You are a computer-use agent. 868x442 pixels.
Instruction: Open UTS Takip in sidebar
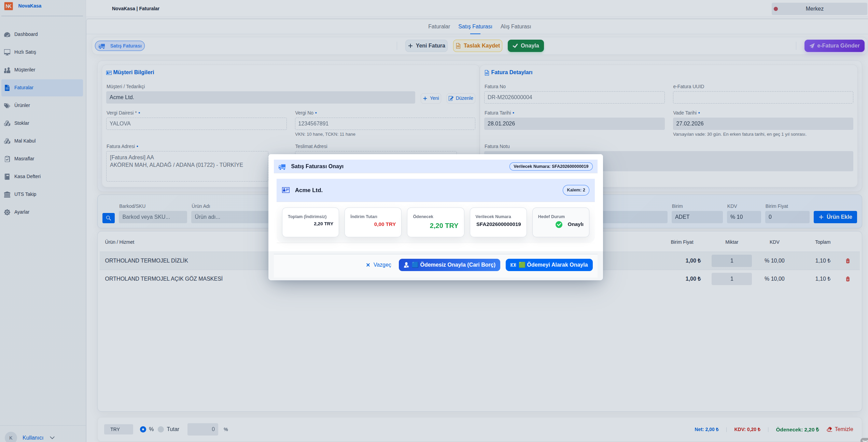[x=25, y=194]
